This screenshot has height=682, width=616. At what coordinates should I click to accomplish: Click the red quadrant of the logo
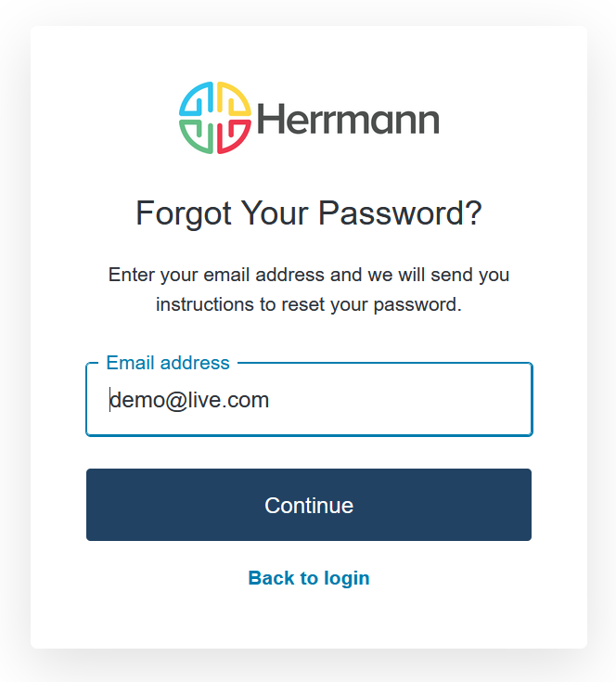pyautogui.click(x=234, y=135)
